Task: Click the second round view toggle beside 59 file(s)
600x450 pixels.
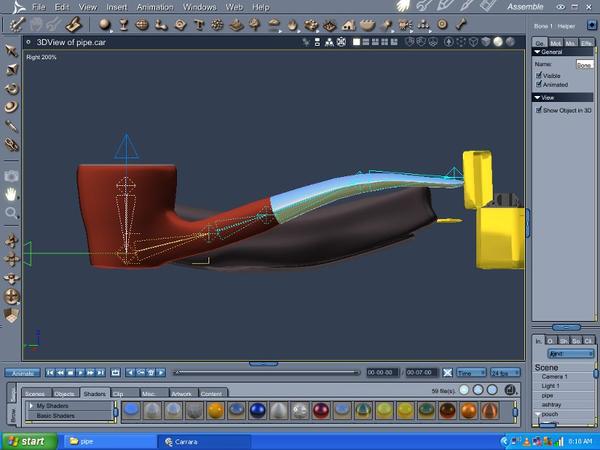Action: [478, 390]
